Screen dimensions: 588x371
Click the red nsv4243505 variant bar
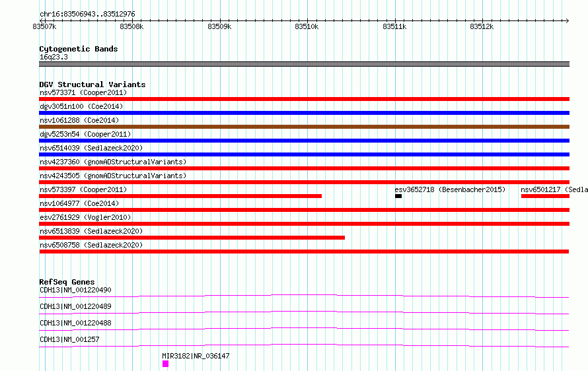[304, 182]
